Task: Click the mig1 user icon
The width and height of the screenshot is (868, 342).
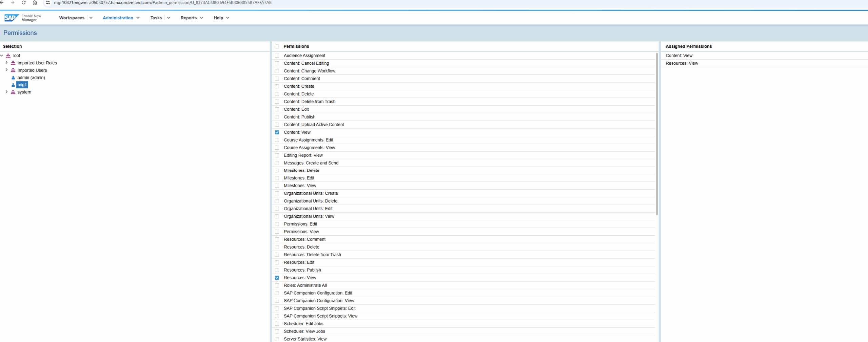Action: [13, 85]
